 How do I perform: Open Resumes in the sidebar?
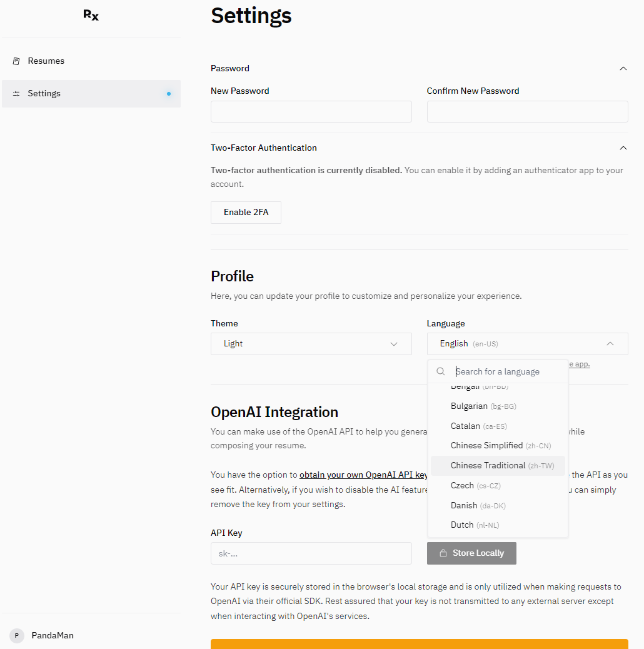[x=46, y=61]
